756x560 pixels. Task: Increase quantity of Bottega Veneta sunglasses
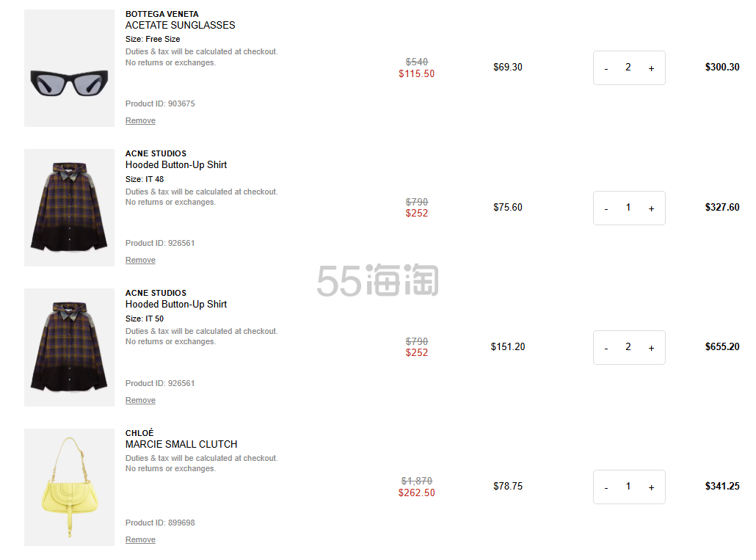tap(651, 68)
